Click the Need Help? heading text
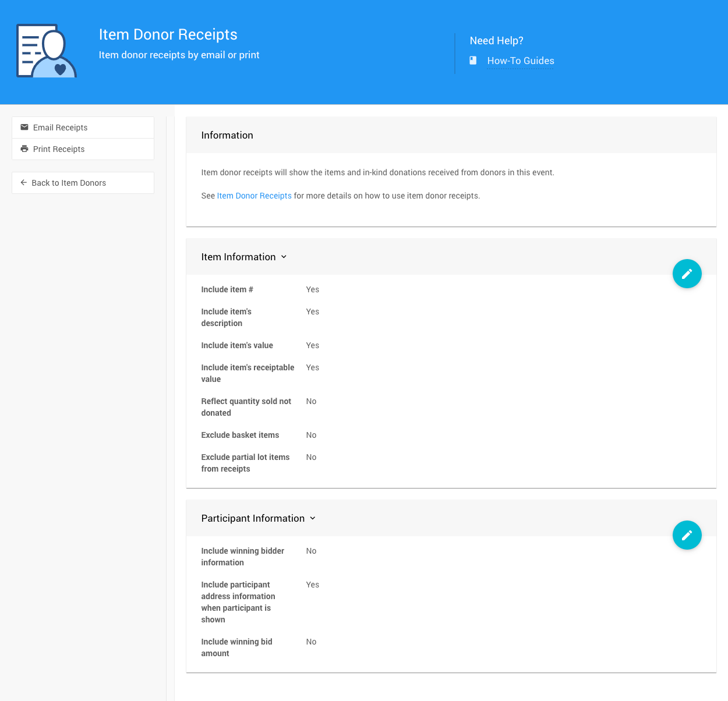728x701 pixels. [496, 41]
